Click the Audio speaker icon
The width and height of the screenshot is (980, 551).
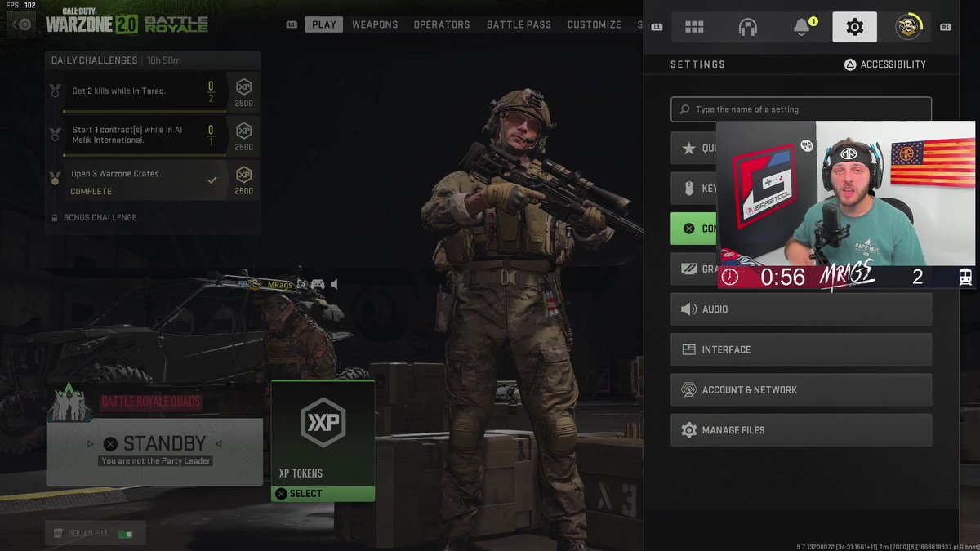[688, 309]
